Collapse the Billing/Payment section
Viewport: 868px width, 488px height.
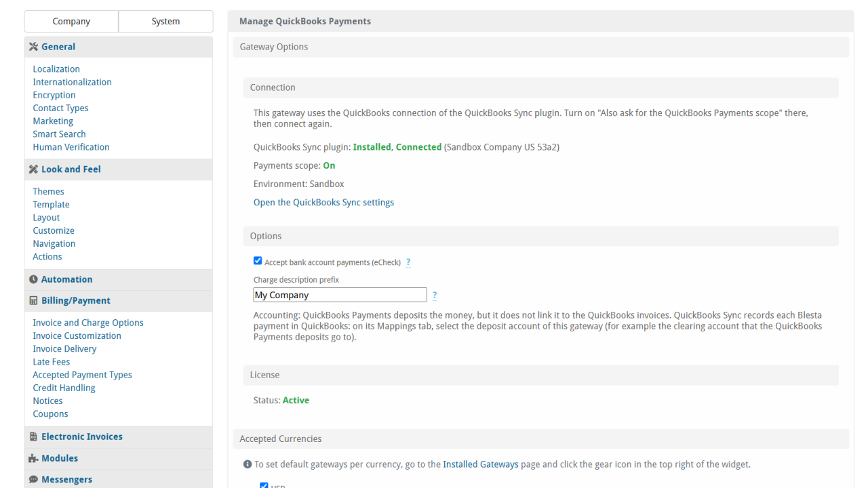119,300
